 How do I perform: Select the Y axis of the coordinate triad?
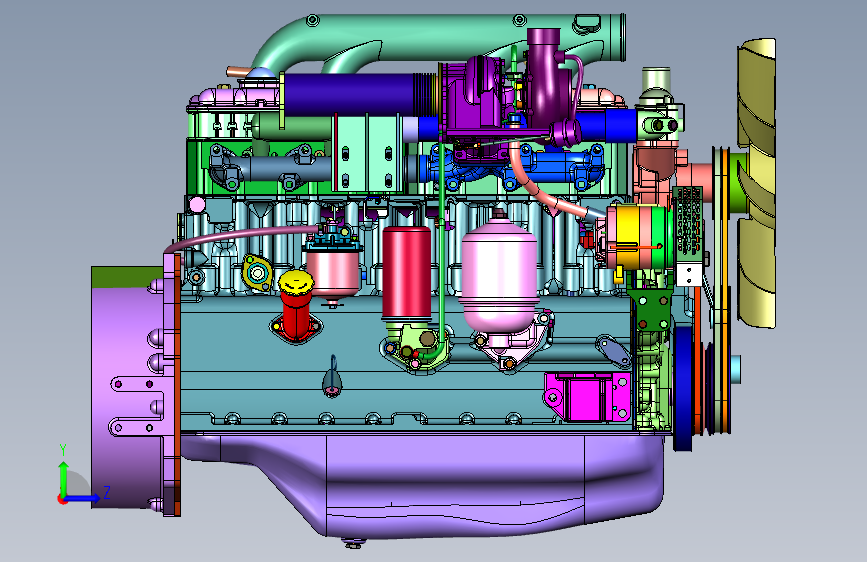(x=63, y=470)
